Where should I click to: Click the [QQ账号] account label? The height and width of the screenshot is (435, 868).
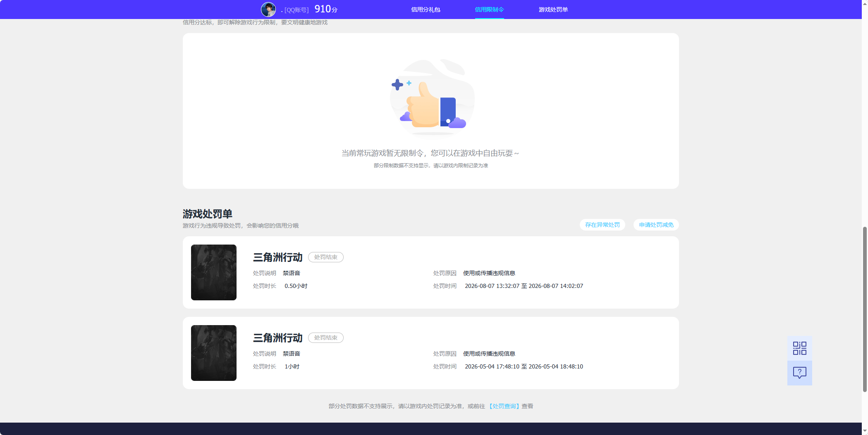[x=297, y=10]
